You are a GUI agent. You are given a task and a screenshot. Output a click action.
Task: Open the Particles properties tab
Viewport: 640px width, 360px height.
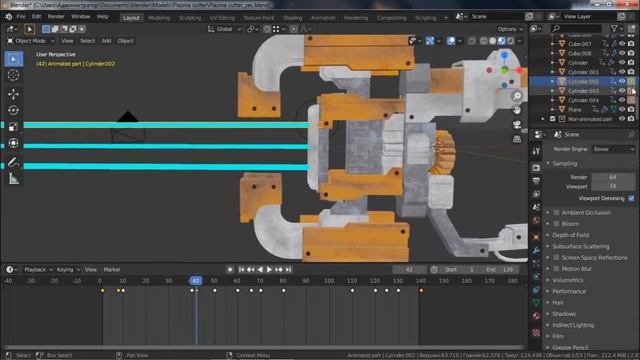(536, 264)
